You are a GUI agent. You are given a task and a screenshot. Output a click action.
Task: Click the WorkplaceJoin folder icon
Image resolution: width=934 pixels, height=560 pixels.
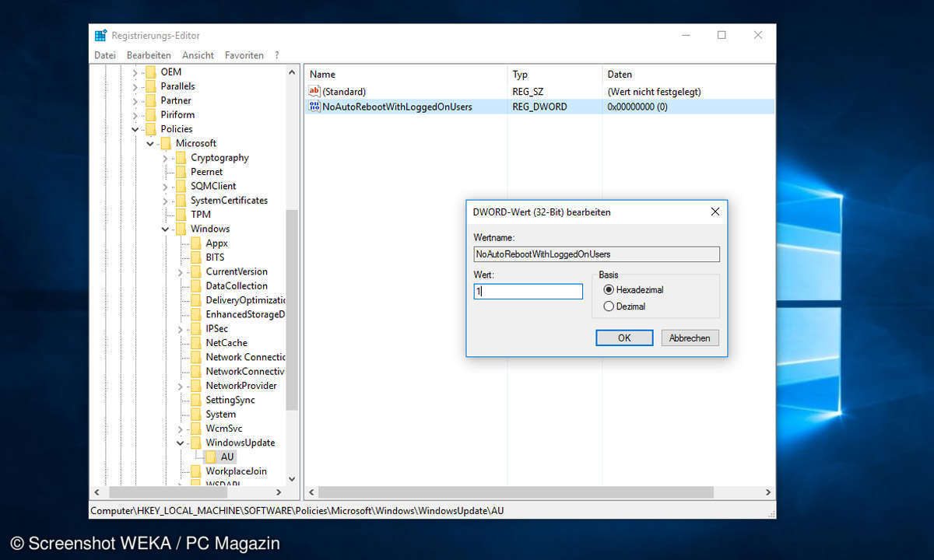pyautogui.click(x=195, y=471)
